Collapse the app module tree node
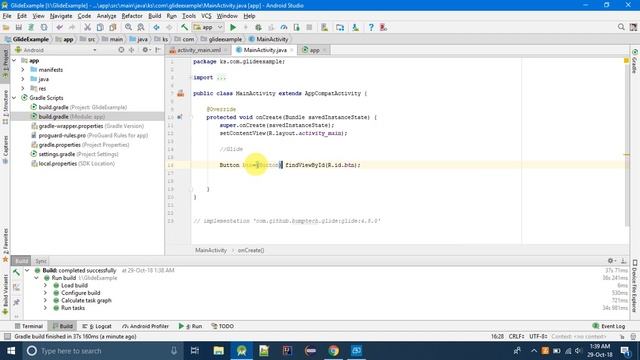The image size is (640, 360). tap(14, 60)
